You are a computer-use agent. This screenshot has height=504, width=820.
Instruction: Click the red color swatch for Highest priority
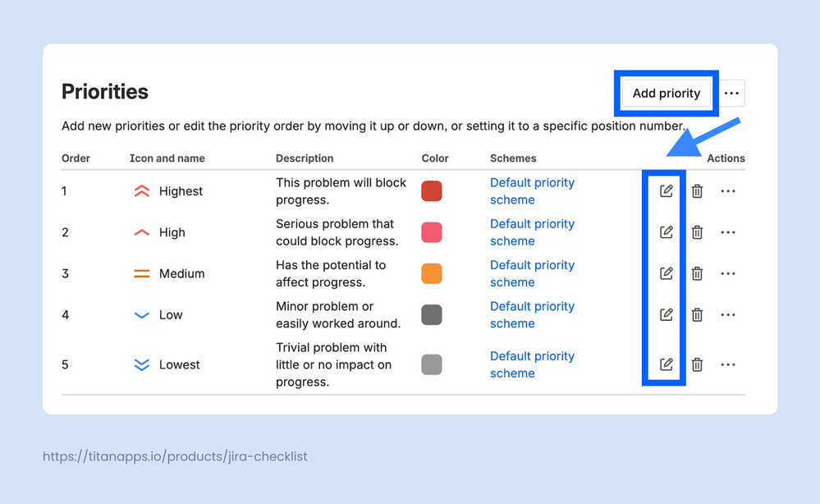432,190
